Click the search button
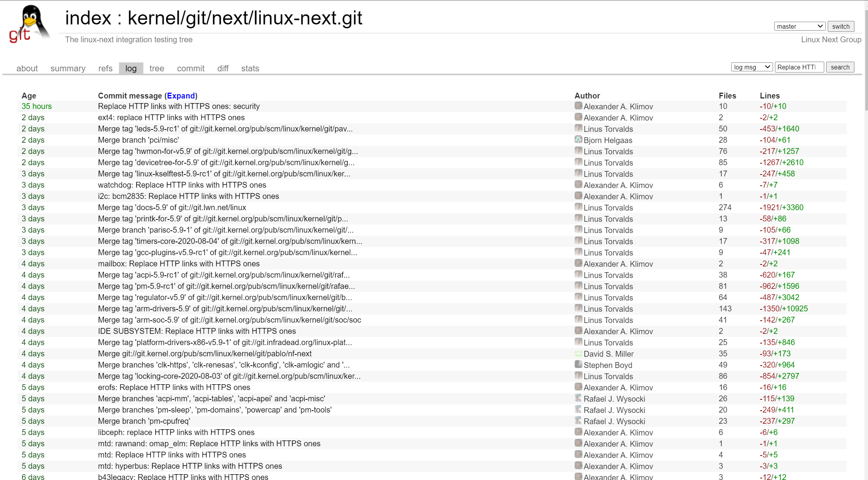The height and width of the screenshot is (480, 868). point(840,67)
